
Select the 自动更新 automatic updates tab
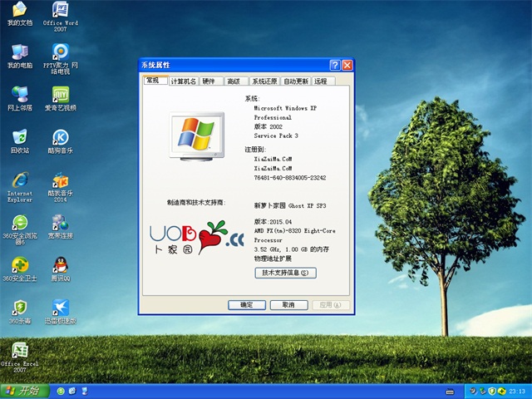(295, 81)
